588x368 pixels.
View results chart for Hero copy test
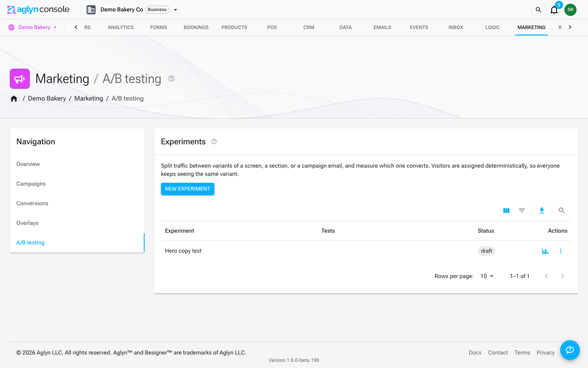tap(545, 251)
